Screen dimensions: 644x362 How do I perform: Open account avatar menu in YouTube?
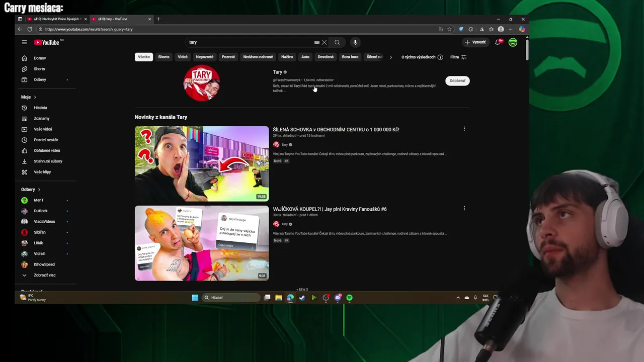[x=513, y=42]
